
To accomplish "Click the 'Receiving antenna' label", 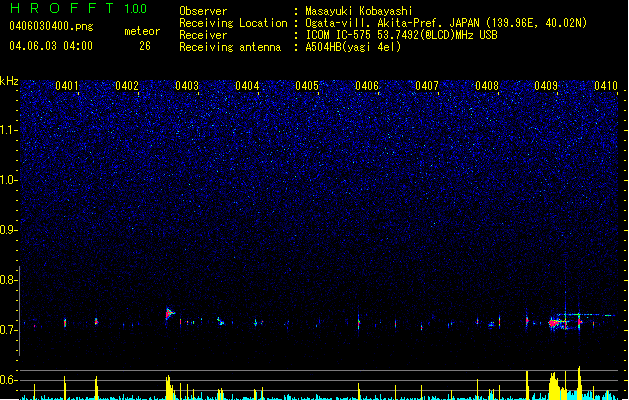I will click(230, 47).
